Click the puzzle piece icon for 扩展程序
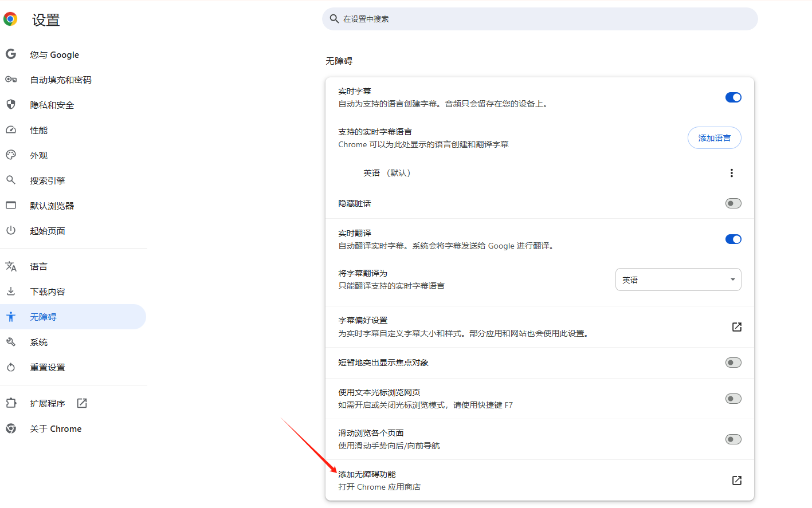The width and height of the screenshot is (812, 508). 11,403
